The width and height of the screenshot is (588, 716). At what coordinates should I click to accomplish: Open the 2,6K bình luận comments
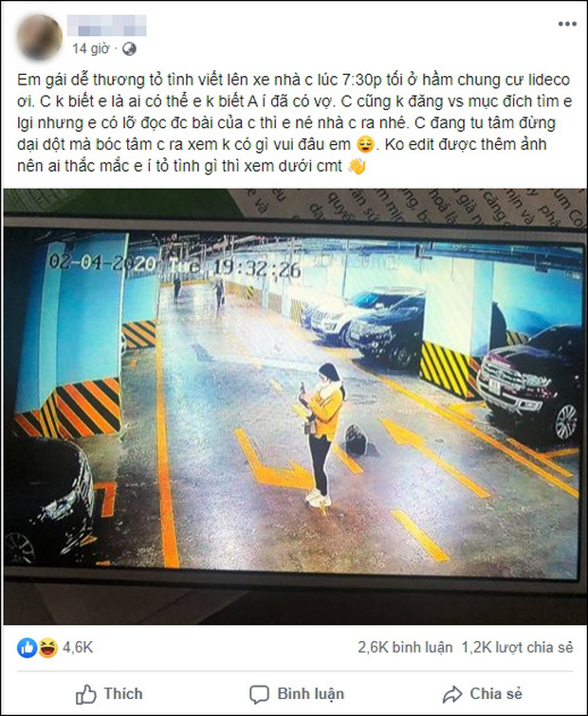coord(405,648)
